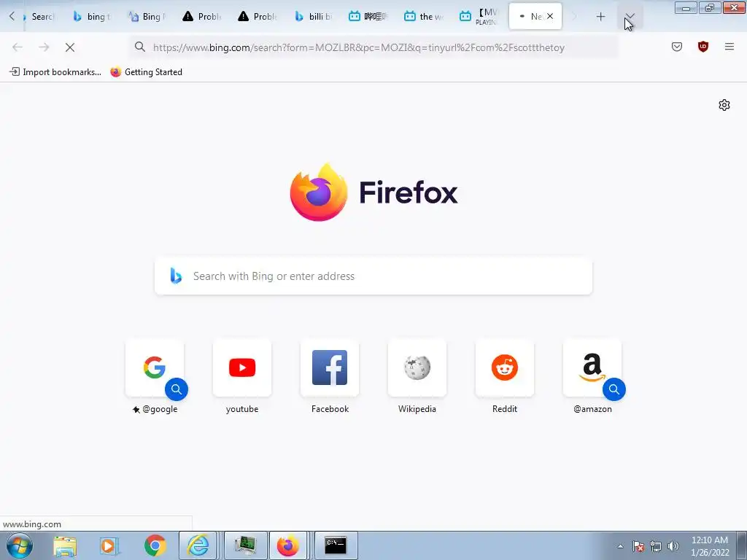
Task: Stop loading the page
Action: point(70,47)
